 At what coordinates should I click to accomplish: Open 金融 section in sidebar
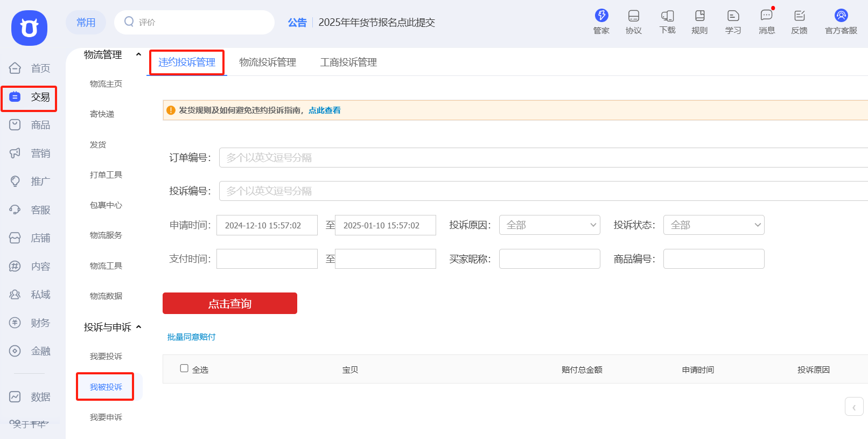tap(30, 351)
